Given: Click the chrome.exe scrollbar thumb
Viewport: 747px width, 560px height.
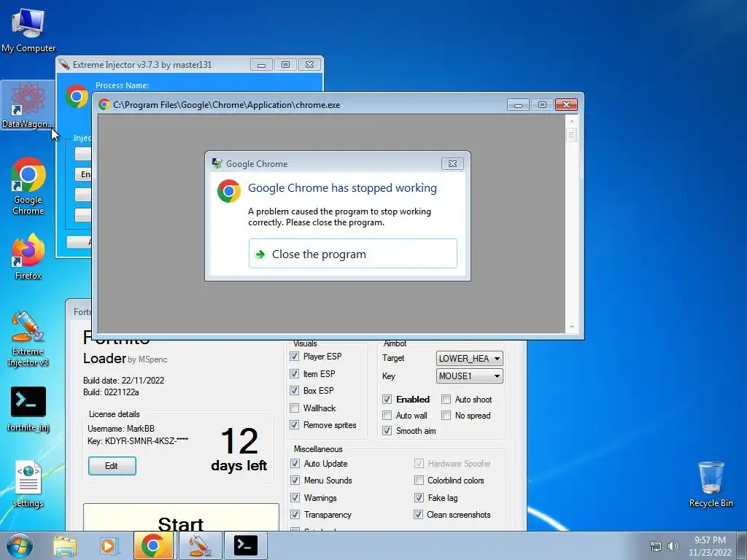Looking at the screenshot, I should pos(572,135).
